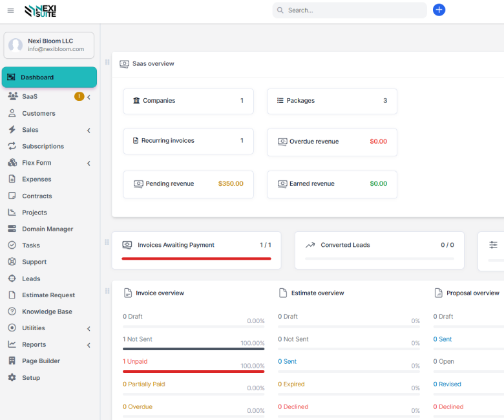Click the Domain Manager server icon
This screenshot has height=420, width=504.
(x=12, y=229)
